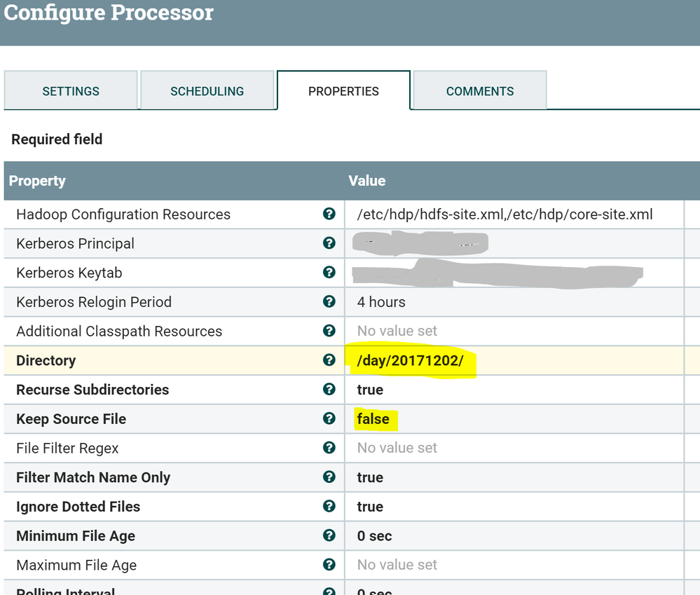Open the Settings tab
Screen dimensions: 700x595
[x=71, y=91]
